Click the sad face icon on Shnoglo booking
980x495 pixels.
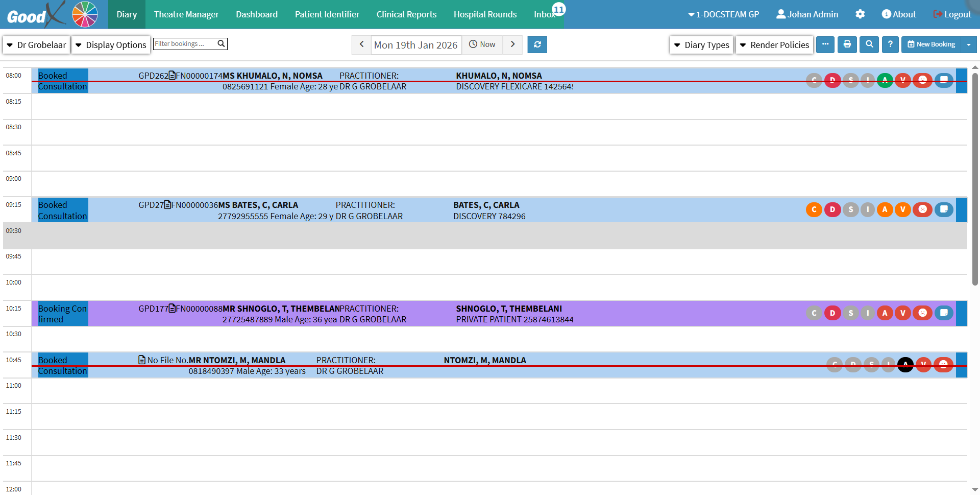point(922,313)
